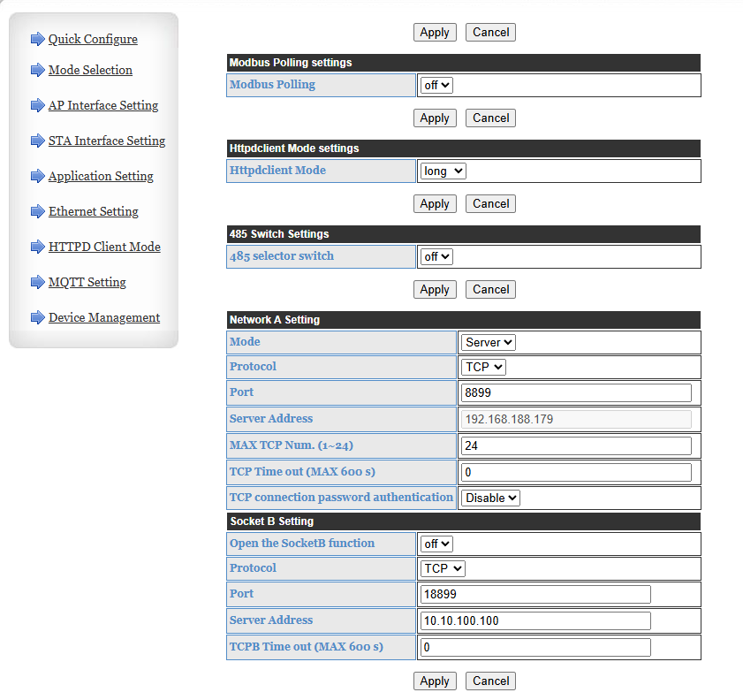The width and height of the screenshot is (743, 700).
Task: Apply the Modbus Polling settings
Action: tap(435, 118)
